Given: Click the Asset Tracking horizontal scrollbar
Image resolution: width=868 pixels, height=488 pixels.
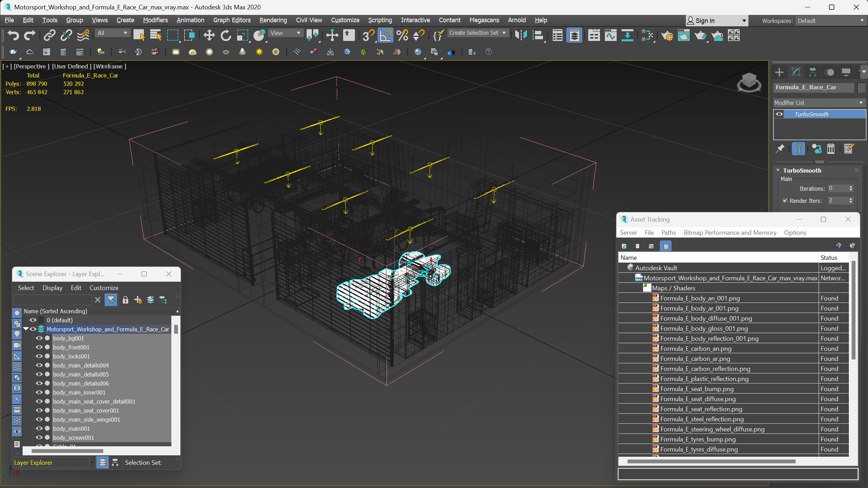Looking at the screenshot, I should tap(711, 462).
